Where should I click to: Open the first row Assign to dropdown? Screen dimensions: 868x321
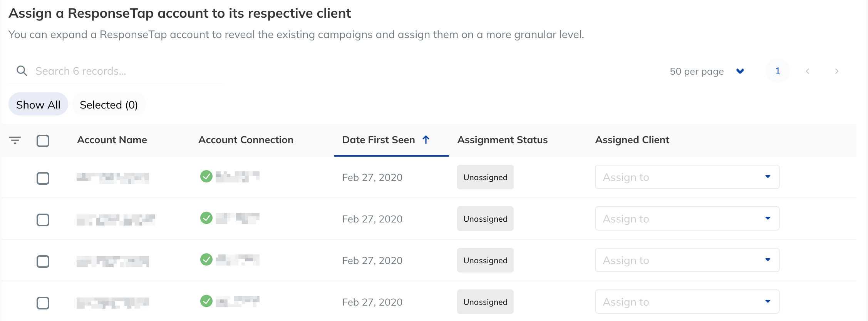coord(687,177)
